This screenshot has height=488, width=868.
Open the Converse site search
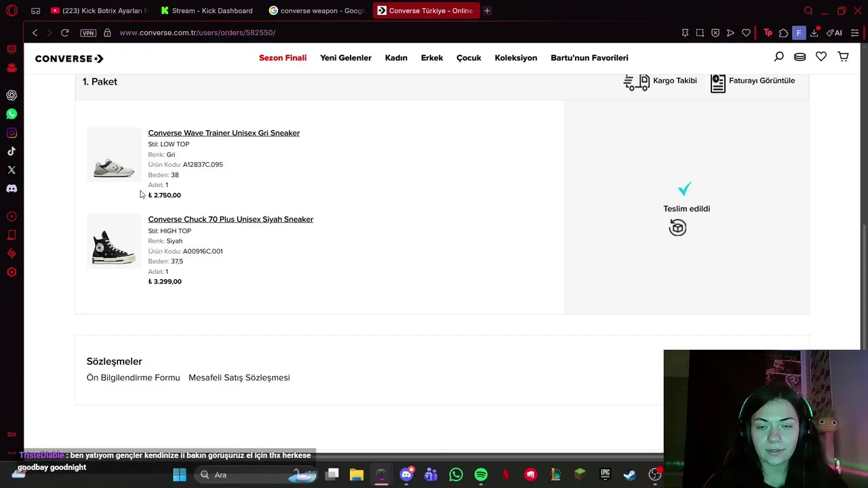(x=779, y=57)
